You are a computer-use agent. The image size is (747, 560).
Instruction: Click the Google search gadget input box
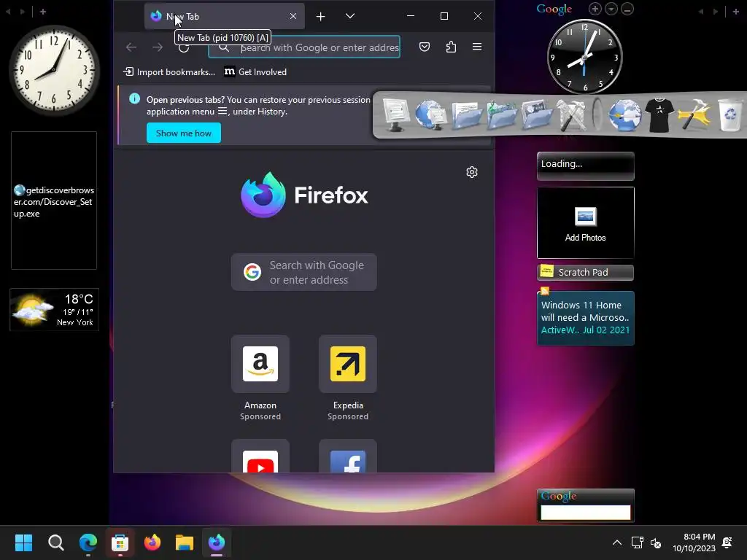point(586,513)
